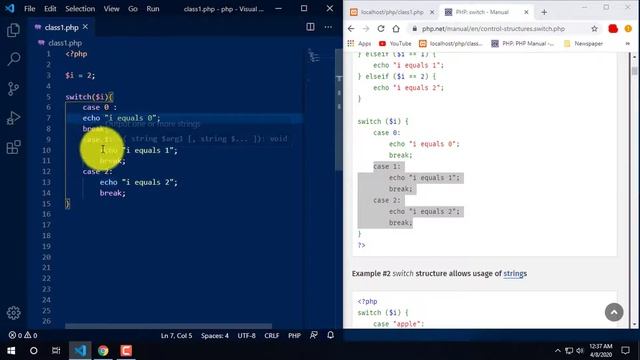Open the localhost/php/class... bookmark
This screenshot has width=640, height=360.
tap(451, 43)
